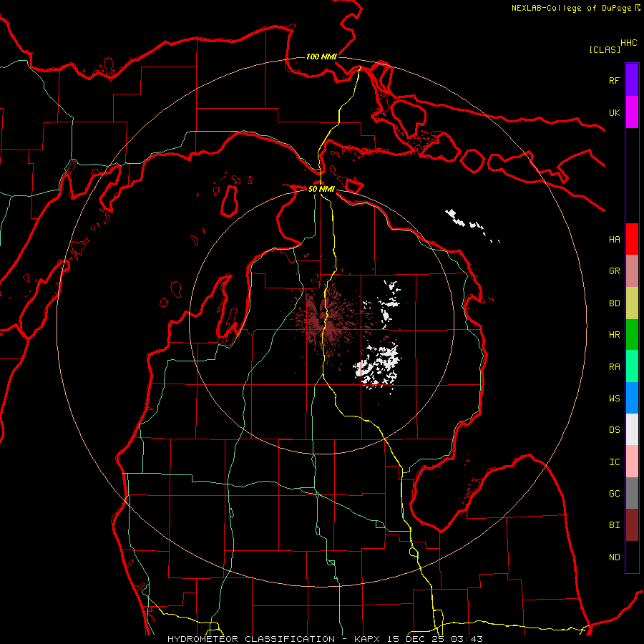Screen dimensions: 644x644
Task: Select the WS blue legend swatch
Action: (632, 398)
